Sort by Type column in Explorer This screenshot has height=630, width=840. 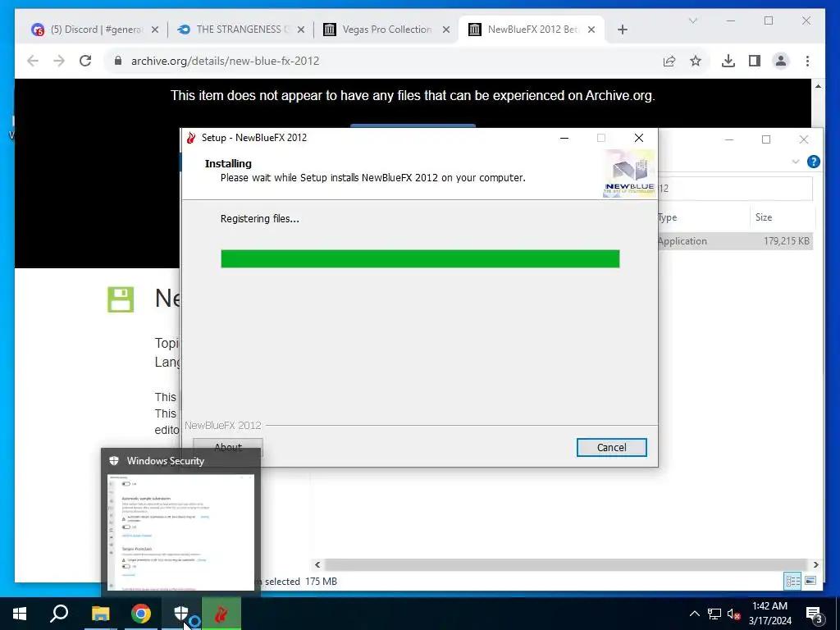tap(703, 217)
